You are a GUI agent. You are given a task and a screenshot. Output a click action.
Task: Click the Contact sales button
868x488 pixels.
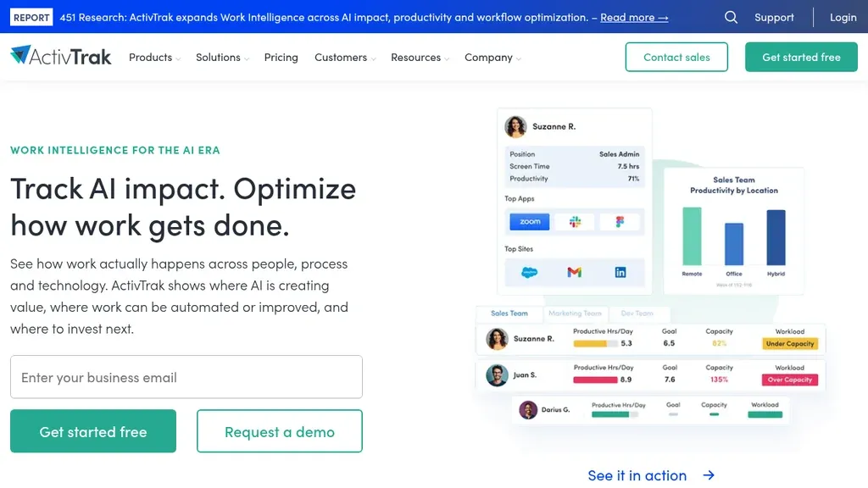676,57
